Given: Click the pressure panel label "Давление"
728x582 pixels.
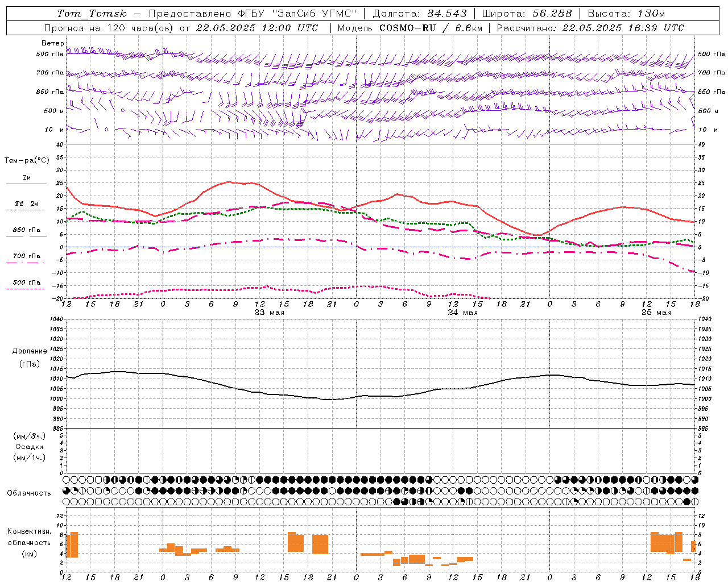Looking at the screenshot, I should click(30, 351).
